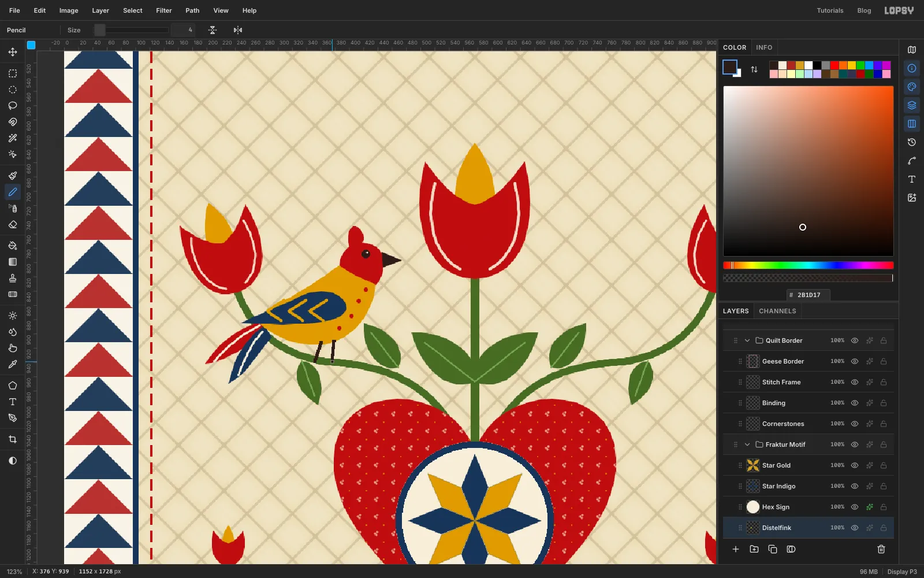Select the Move tool

click(x=12, y=52)
